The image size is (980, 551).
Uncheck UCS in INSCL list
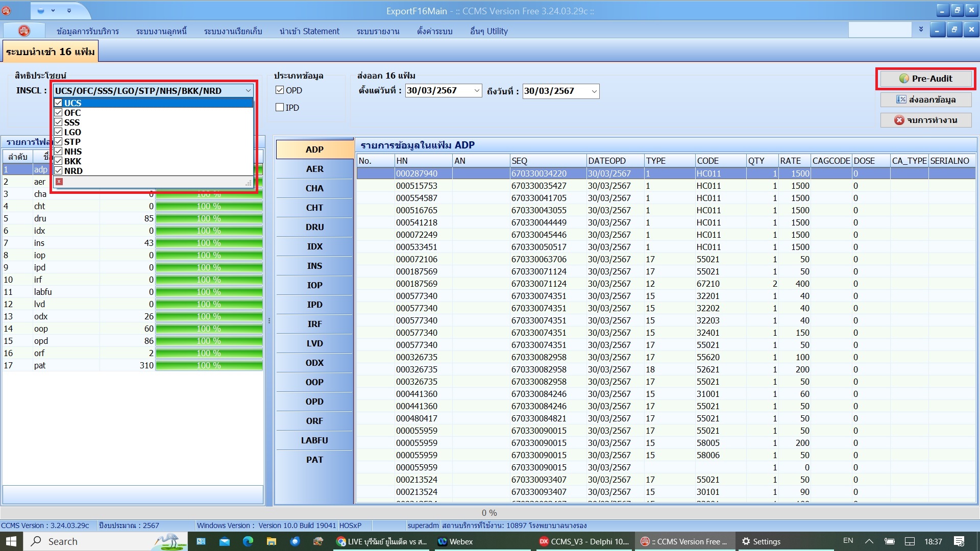pos(58,103)
